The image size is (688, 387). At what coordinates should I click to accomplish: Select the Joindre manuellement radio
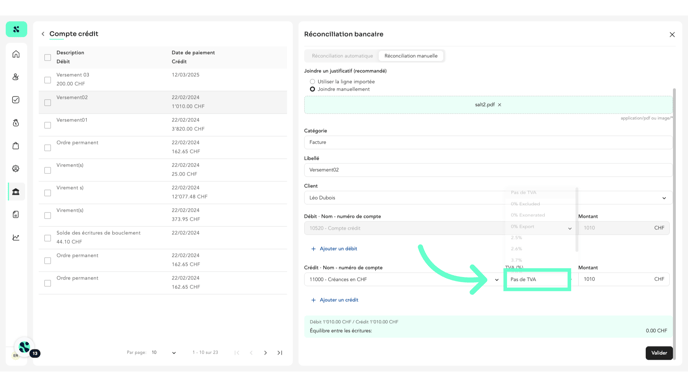coord(312,89)
